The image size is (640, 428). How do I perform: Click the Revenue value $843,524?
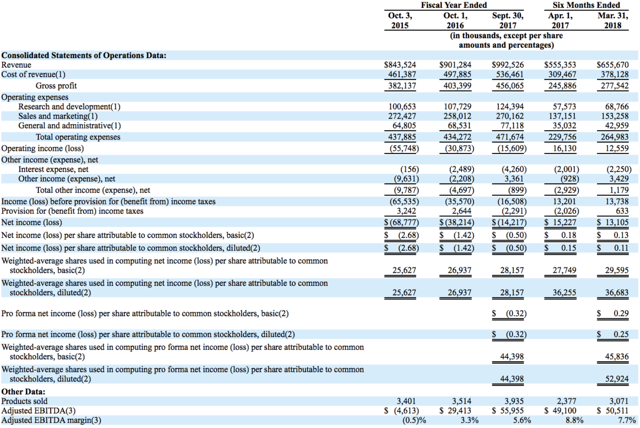400,65
